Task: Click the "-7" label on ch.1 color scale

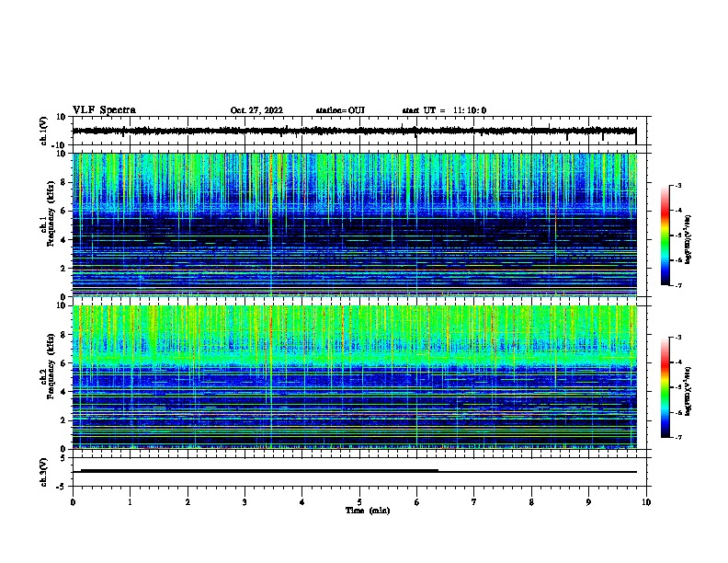Action: click(x=677, y=285)
